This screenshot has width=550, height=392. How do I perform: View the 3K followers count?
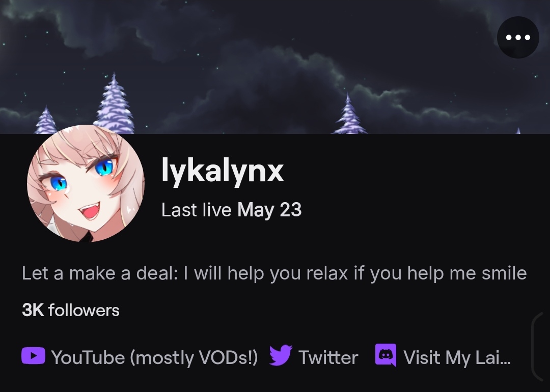[x=70, y=310]
